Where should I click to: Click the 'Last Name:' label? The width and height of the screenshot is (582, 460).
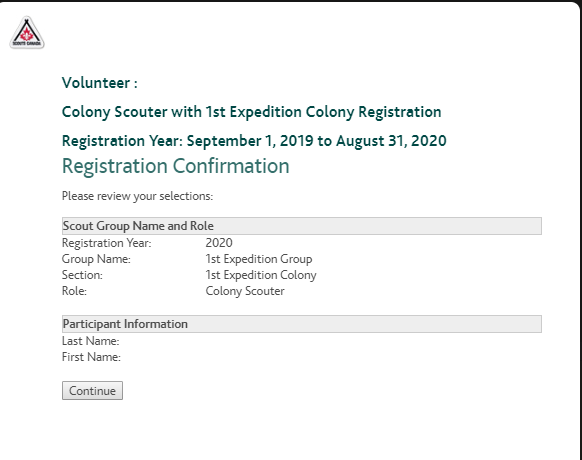[x=91, y=341]
